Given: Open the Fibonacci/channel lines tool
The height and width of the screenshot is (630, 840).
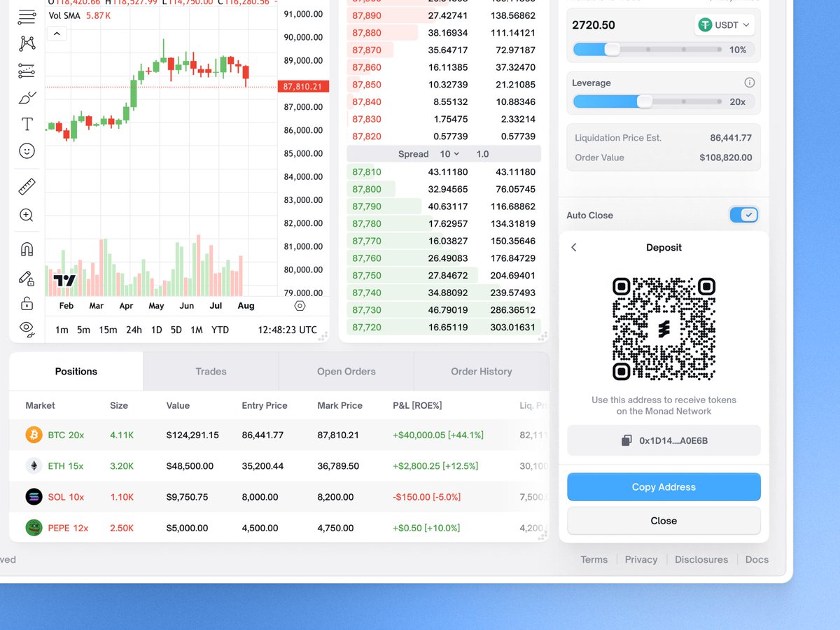Looking at the screenshot, I should (x=27, y=71).
